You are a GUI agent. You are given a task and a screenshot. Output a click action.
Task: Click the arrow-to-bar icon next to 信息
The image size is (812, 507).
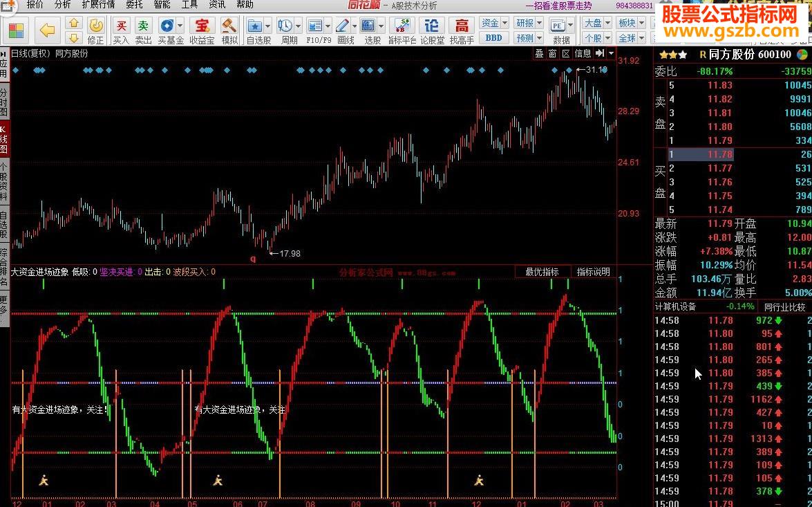tap(600, 53)
